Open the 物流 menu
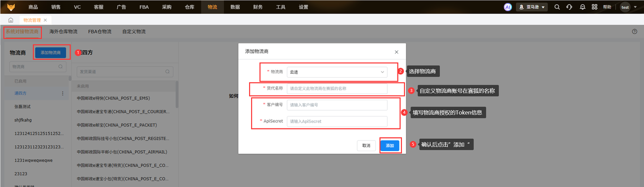Viewport: 644px width, 187px height. (212, 7)
